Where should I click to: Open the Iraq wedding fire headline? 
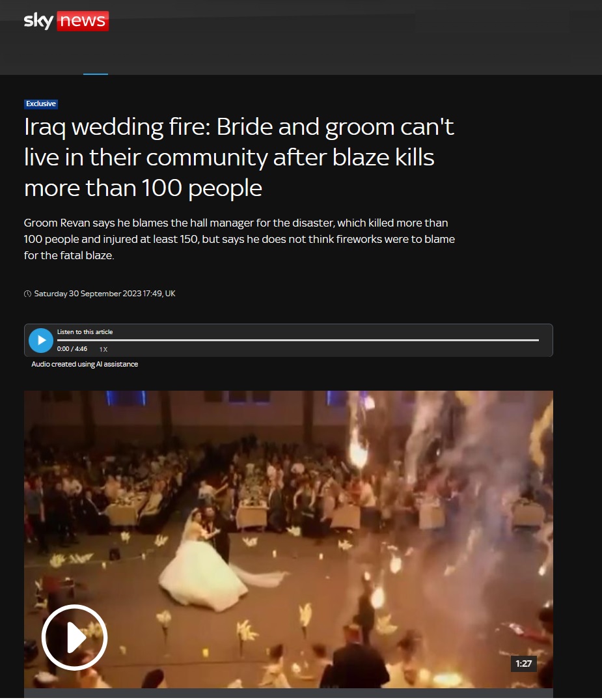tap(239, 157)
